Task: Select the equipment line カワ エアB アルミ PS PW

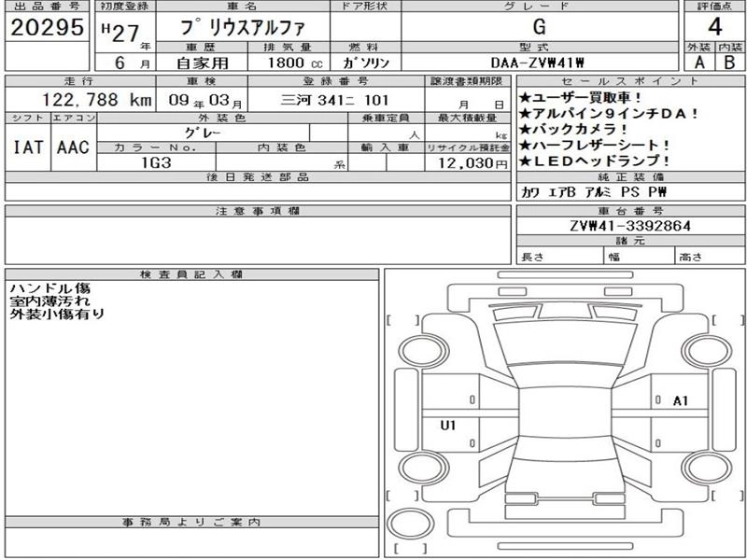Action: [x=594, y=192]
